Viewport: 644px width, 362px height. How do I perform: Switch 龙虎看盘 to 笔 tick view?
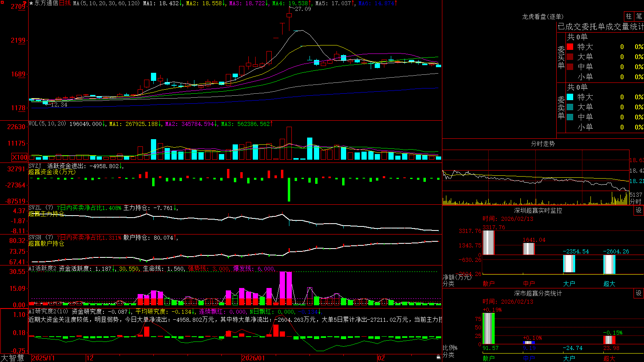[x=639, y=16]
